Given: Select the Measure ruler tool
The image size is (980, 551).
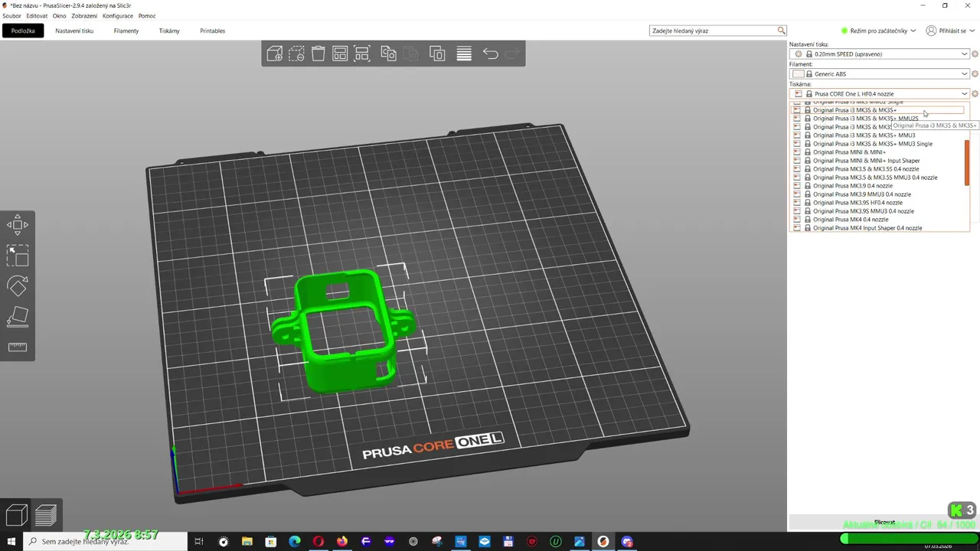Looking at the screenshot, I should click(18, 347).
